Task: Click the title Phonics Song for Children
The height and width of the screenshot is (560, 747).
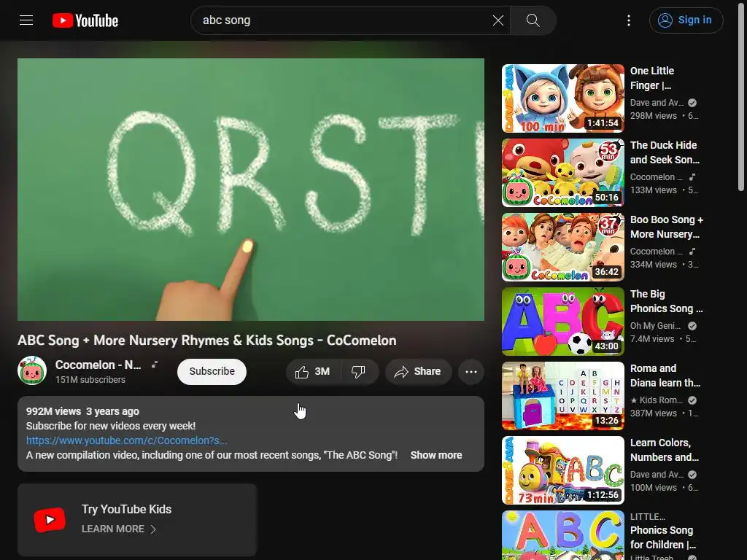Action: coord(662,537)
